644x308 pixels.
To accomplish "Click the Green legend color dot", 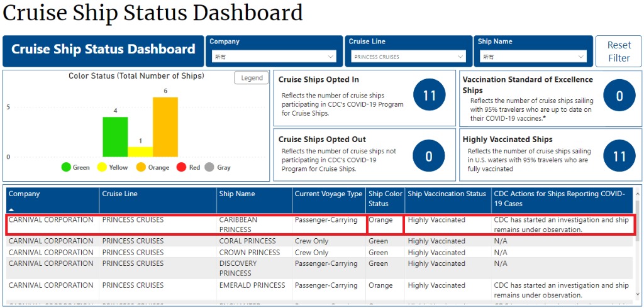I will (65, 168).
